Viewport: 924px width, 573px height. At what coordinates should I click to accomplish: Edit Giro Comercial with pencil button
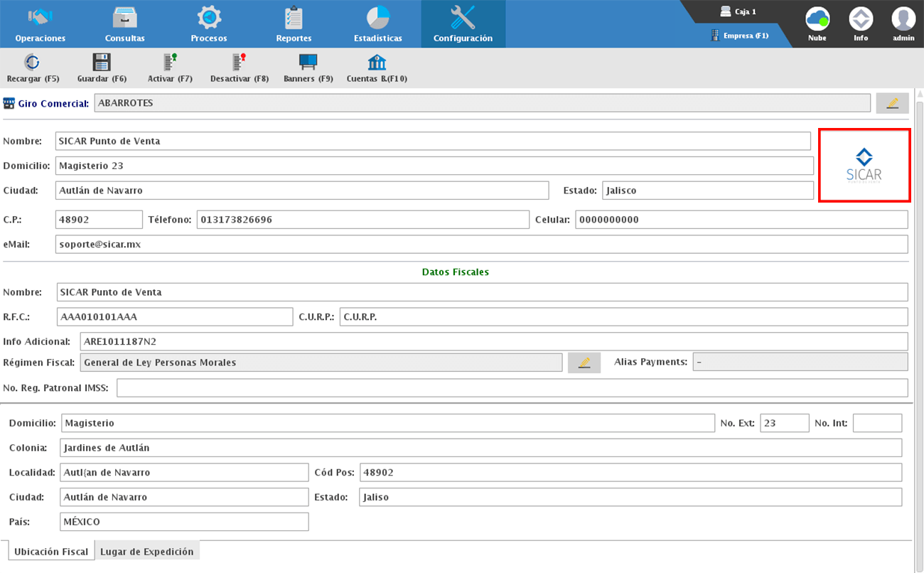(892, 103)
